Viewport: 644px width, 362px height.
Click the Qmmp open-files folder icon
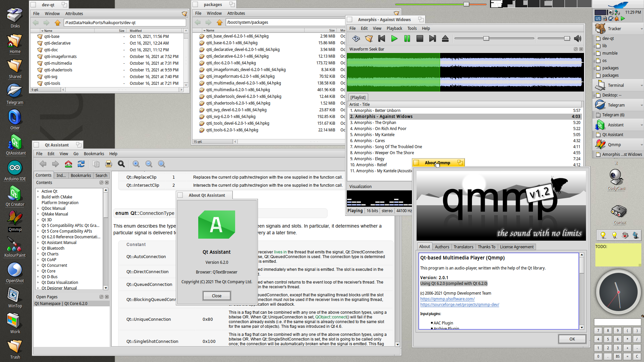[369, 39]
